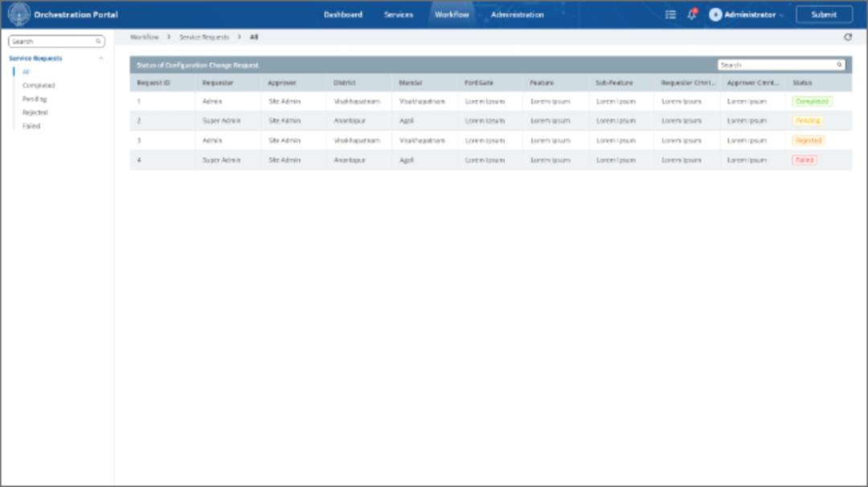Image resolution: width=868 pixels, height=487 pixels.
Task: Open the notifications bell icon
Action: click(x=691, y=14)
